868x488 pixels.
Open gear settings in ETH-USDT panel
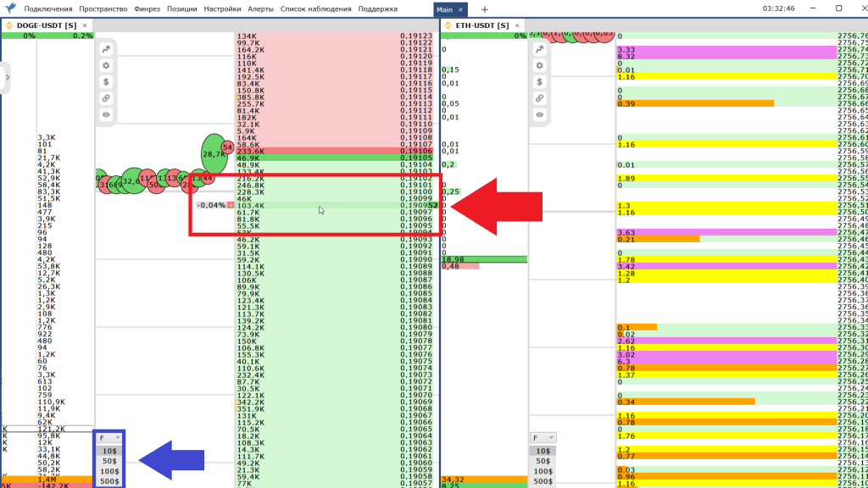(x=540, y=65)
